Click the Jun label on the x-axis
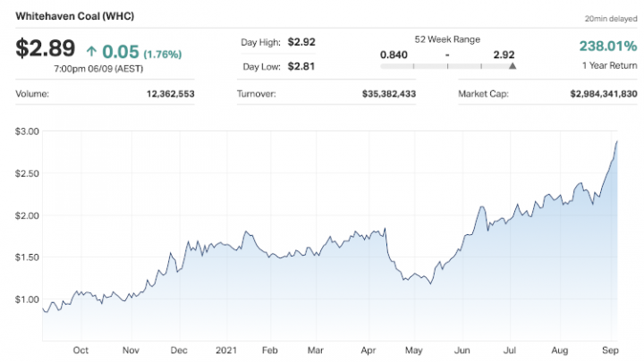 pyautogui.click(x=462, y=350)
